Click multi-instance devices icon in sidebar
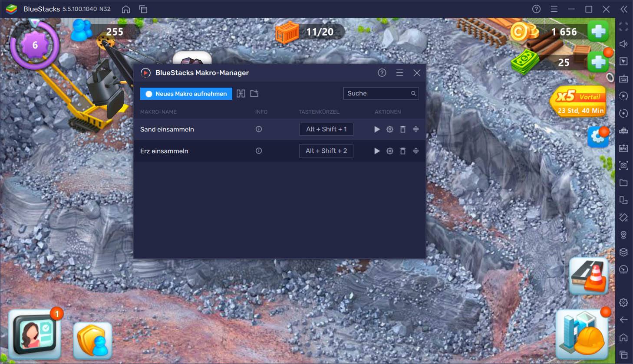This screenshot has width=633, height=364. pyautogui.click(x=623, y=200)
